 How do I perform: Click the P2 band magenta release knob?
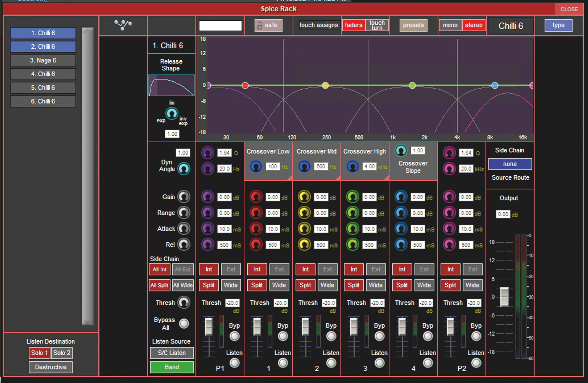coord(449,244)
